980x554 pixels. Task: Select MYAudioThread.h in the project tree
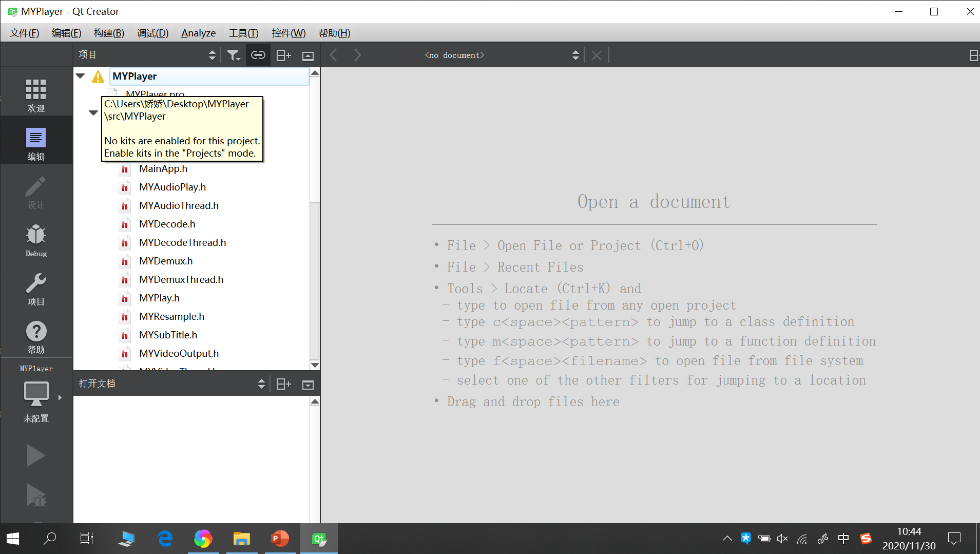(179, 205)
